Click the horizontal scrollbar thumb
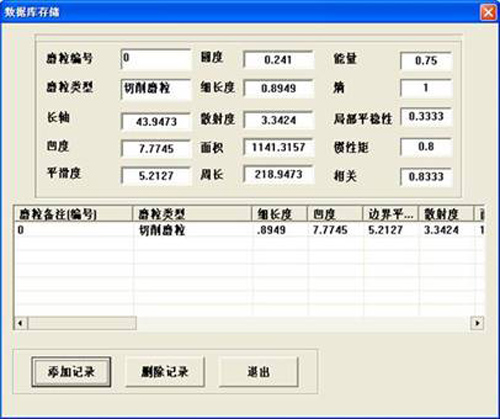 coord(82,323)
